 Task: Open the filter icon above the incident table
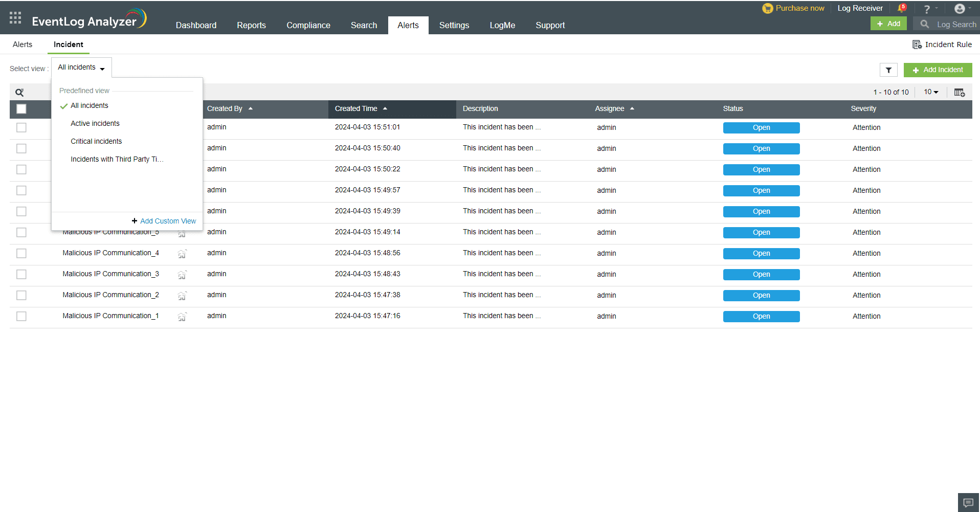pyautogui.click(x=888, y=70)
